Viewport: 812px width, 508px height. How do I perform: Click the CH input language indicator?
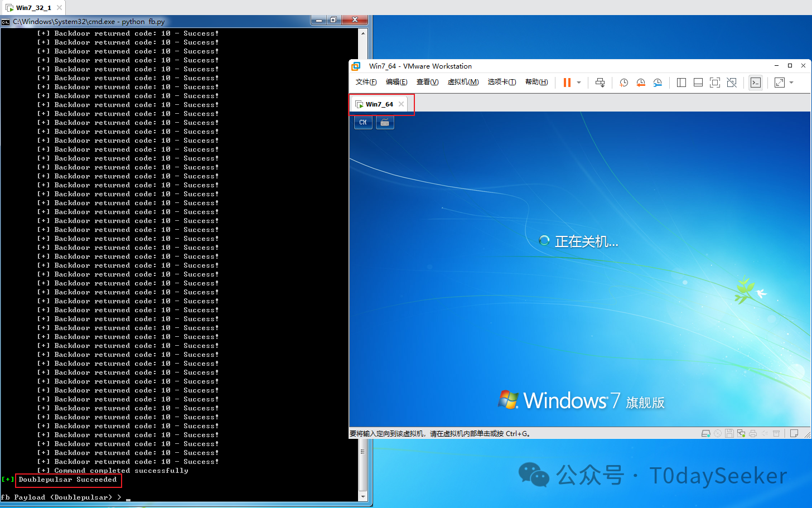pyautogui.click(x=363, y=122)
